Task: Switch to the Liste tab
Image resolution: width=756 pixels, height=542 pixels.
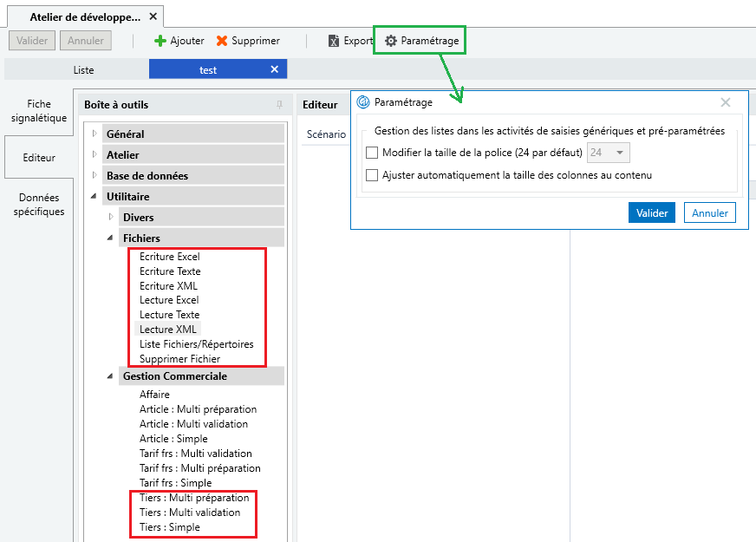Action: click(83, 70)
